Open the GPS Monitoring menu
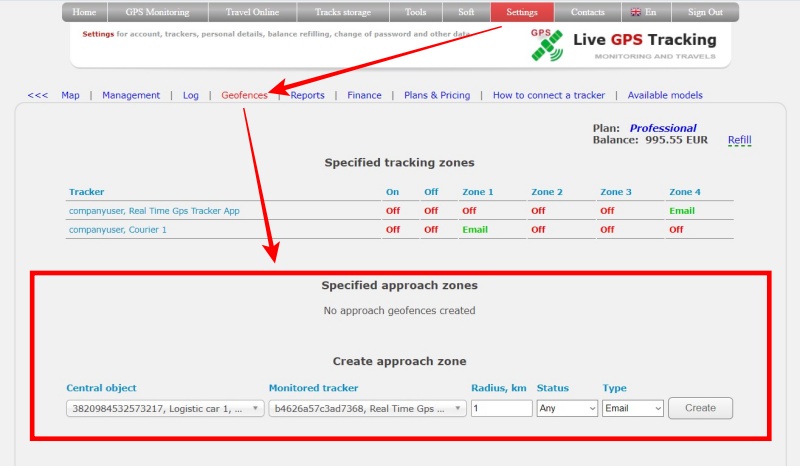Screen dimensions: 800x466 tap(159, 13)
